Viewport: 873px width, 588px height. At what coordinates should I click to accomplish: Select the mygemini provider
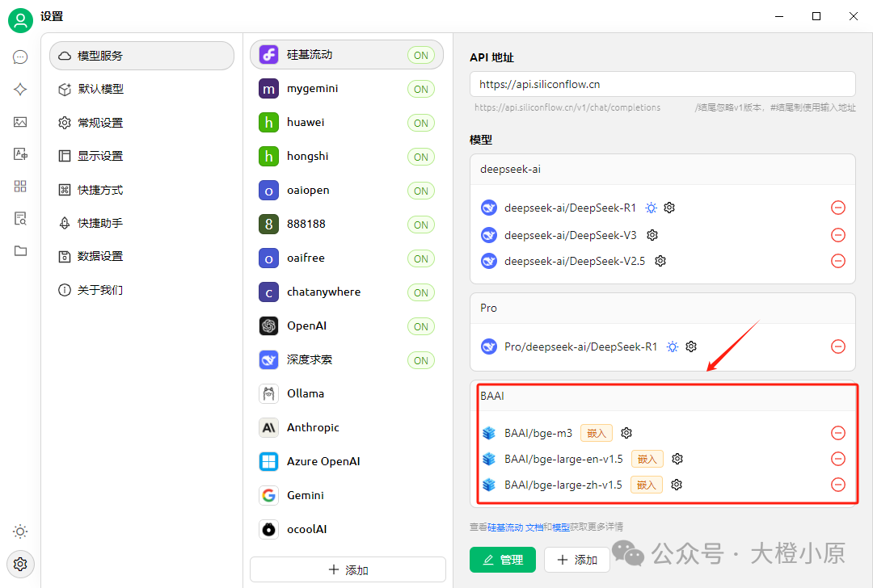(347, 89)
